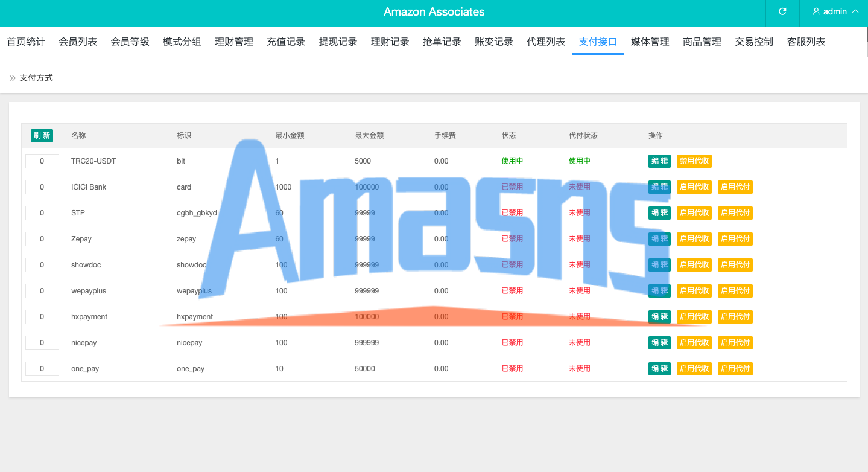Open 媒体管理 menu

tap(650, 42)
